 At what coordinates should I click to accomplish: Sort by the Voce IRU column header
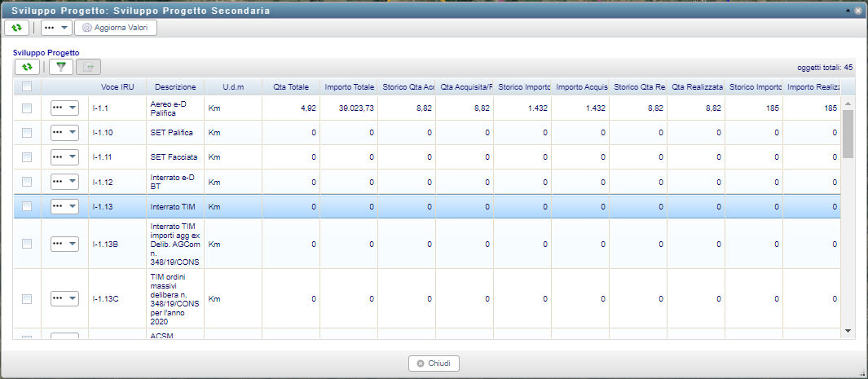pos(117,86)
